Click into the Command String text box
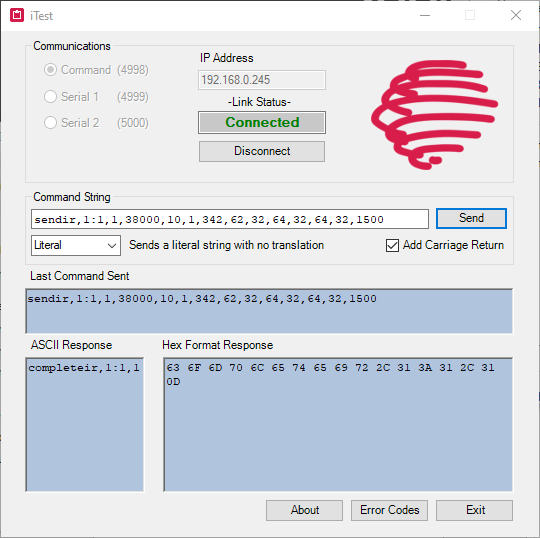The height and width of the screenshot is (538, 540). click(230, 219)
